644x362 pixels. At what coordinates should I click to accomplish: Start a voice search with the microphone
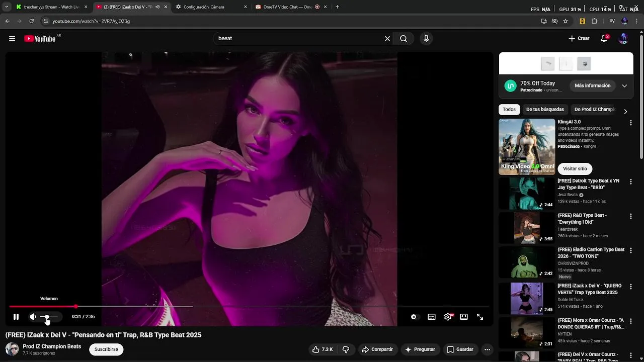coord(426,39)
